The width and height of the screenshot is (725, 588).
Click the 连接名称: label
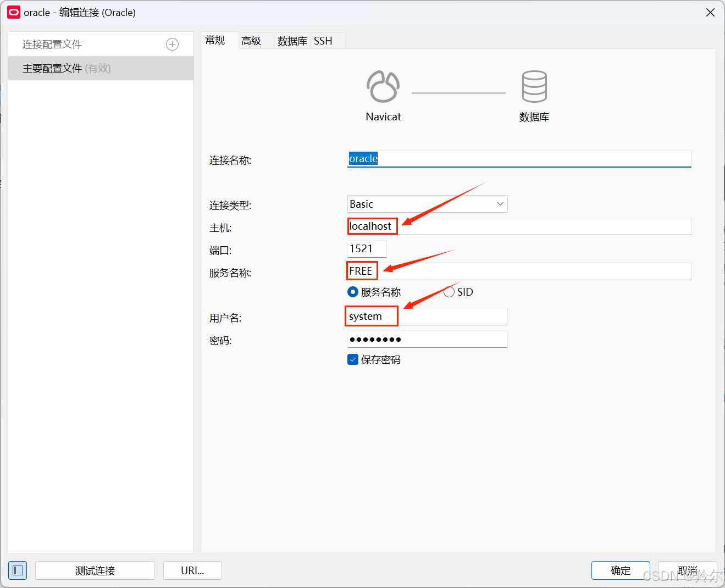[230, 160]
